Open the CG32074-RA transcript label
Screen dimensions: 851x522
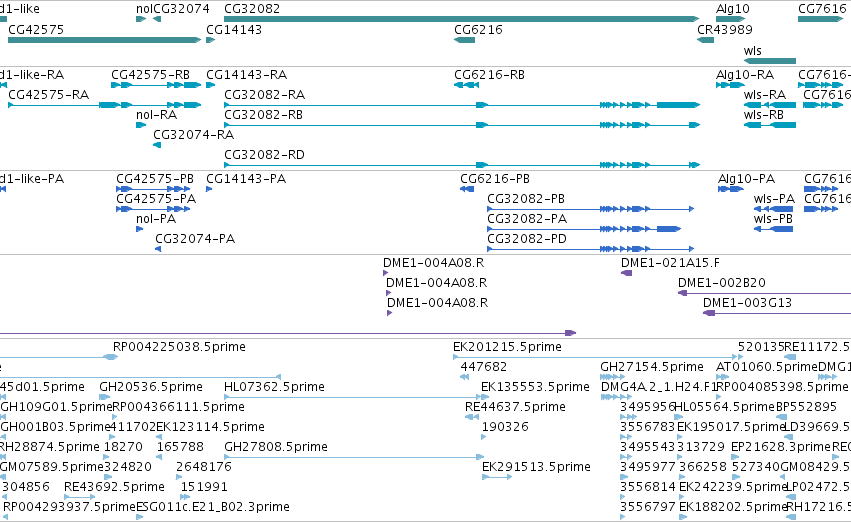point(193,135)
